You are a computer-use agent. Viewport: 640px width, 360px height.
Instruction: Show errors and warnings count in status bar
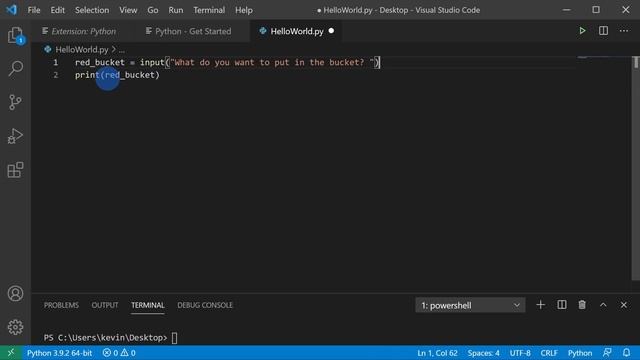point(119,353)
